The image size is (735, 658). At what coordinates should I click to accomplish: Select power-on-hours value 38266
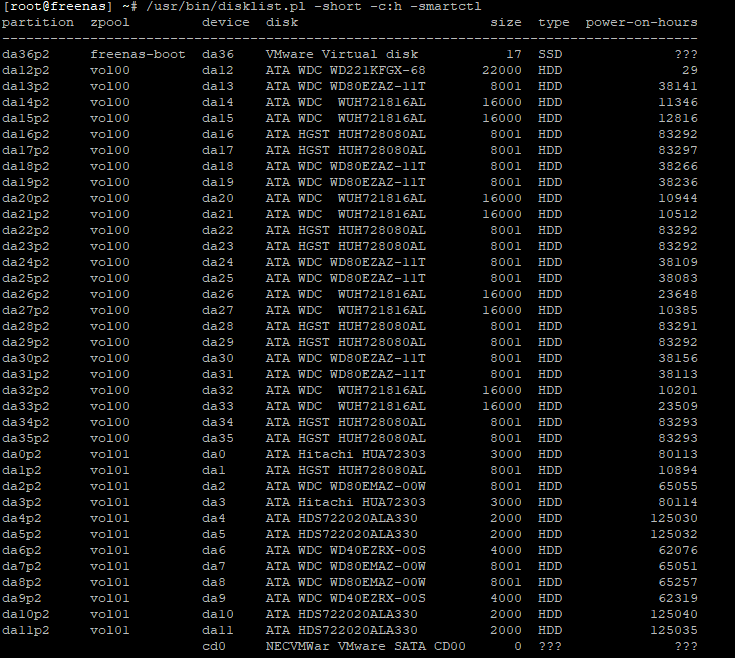click(x=678, y=166)
